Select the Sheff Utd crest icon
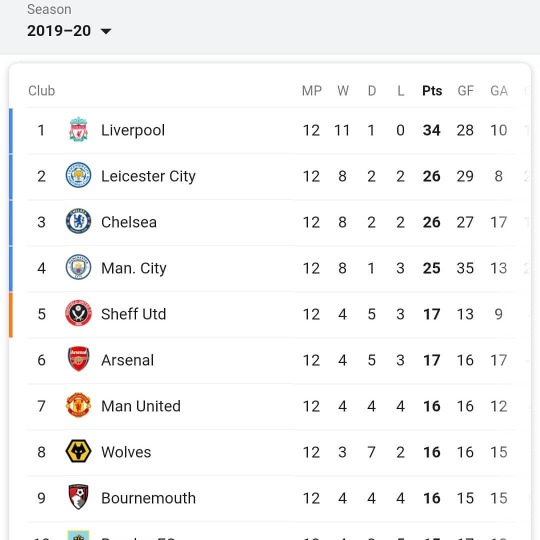The height and width of the screenshot is (540, 540). point(79,313)
